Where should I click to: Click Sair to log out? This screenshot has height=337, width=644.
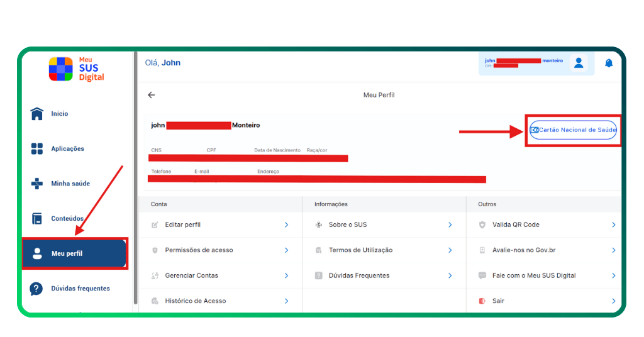(x=498, y=301)
